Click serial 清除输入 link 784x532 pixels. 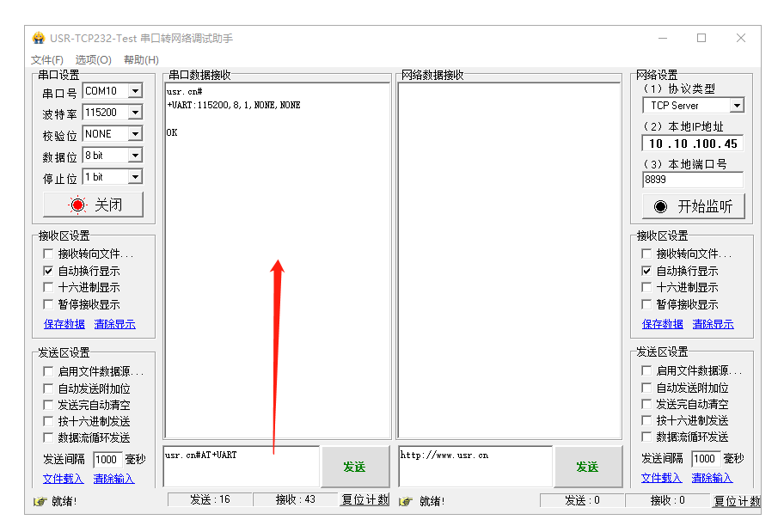tap(114, 479)
